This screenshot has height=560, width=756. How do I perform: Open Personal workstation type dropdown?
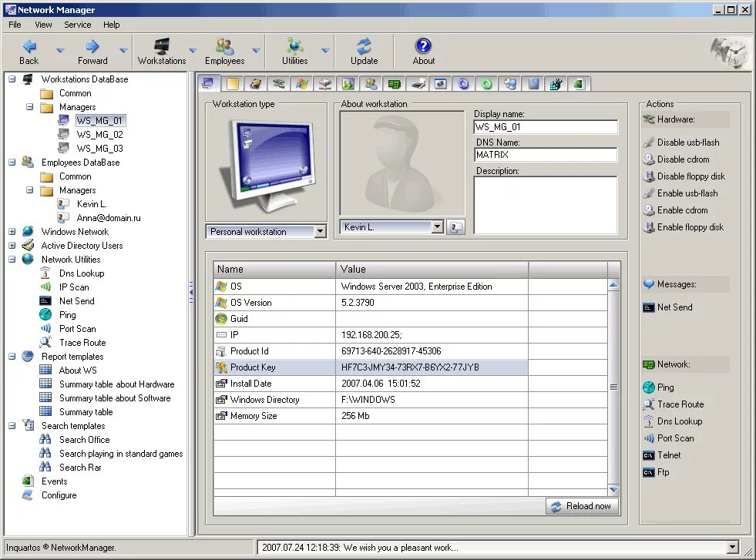(320, 232)
